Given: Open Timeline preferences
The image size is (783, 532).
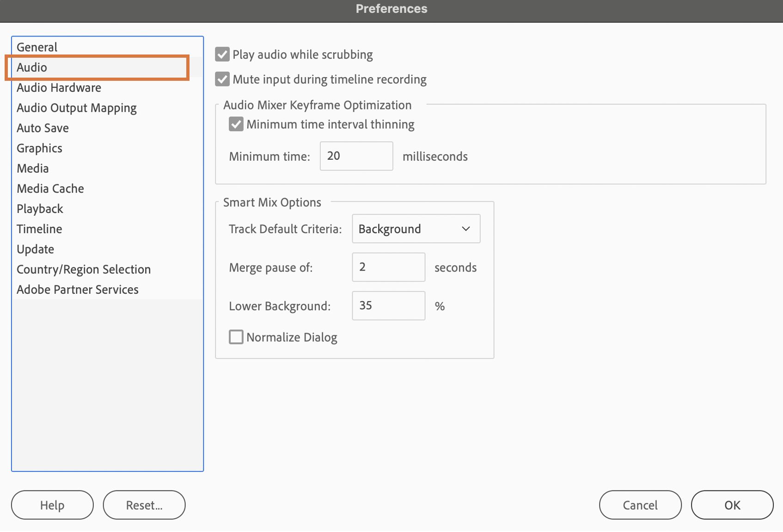Looking at the screenshot, I should pos(39,229).
